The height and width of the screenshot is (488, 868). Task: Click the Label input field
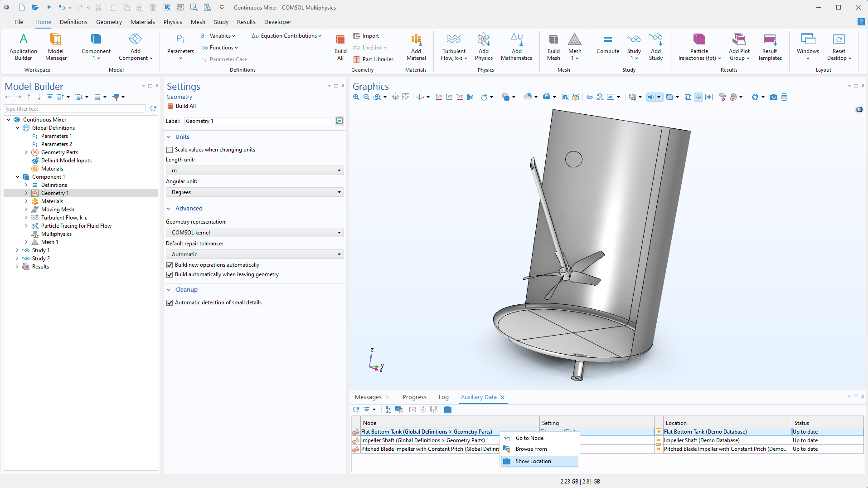click(x=257, y=121)
